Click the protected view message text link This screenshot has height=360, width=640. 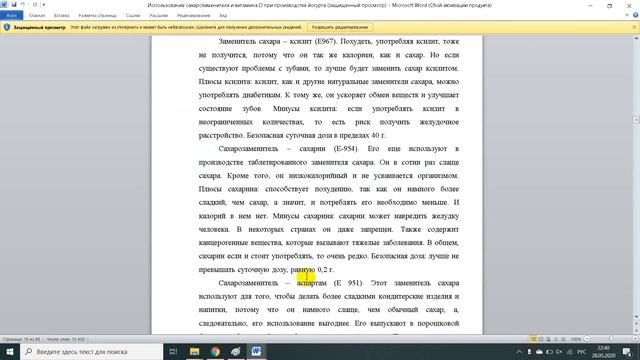(x=186, y=27)
